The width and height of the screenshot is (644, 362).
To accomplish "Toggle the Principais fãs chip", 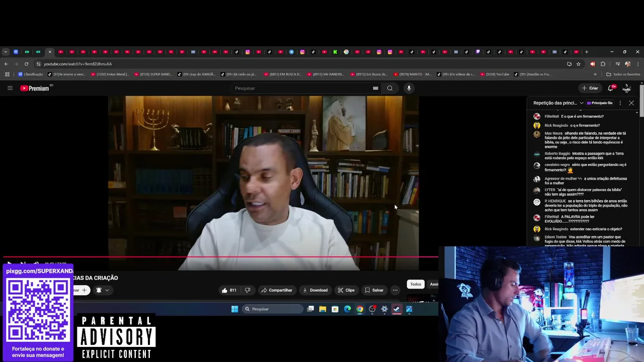I will tap(600, 103).
